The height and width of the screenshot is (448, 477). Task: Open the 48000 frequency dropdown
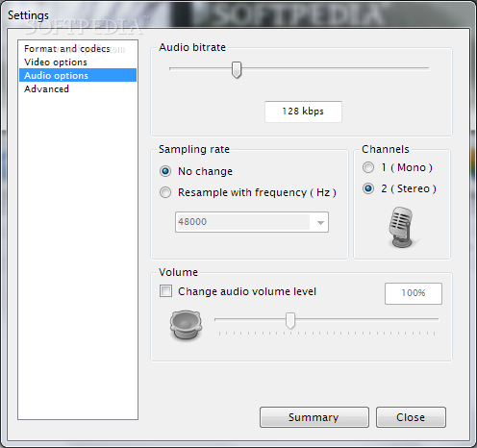coord(252,222)
